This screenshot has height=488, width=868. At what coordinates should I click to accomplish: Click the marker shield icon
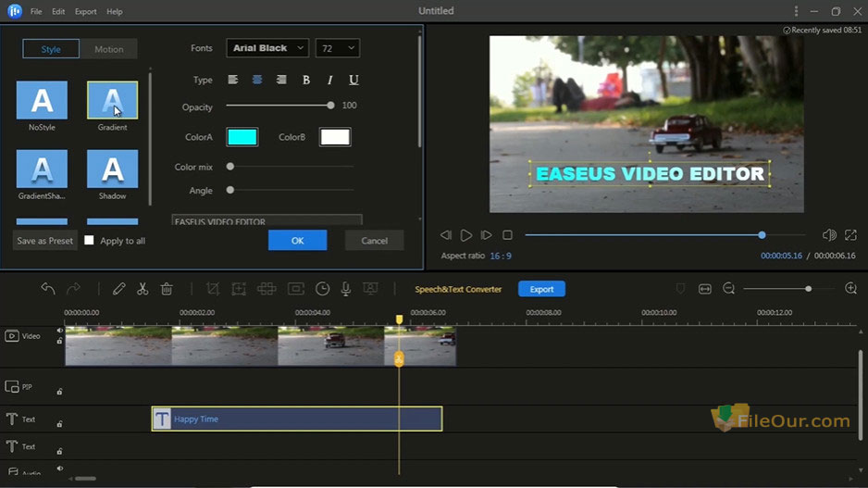coord(680,289)
